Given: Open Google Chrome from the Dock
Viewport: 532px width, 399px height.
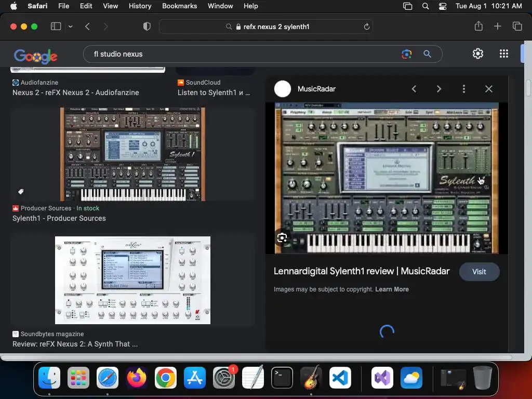Looking at the screenshot, I should pos(166,378).
